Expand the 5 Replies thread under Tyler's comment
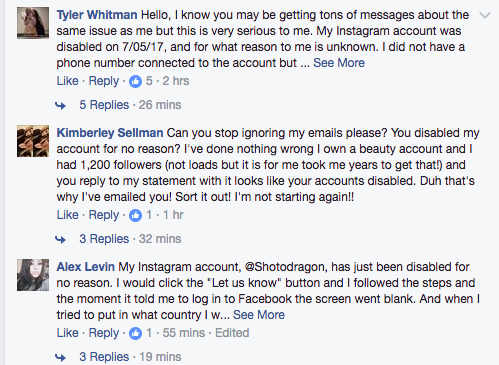 pos(104,105)
